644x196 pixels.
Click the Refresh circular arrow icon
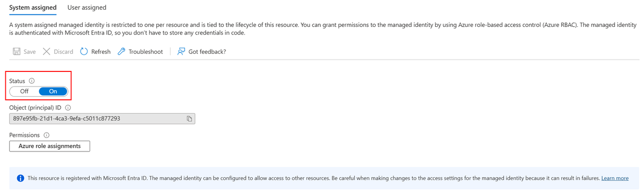(84, 52)
